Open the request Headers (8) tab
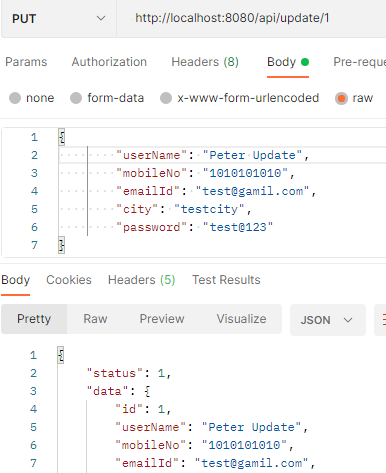Screen dimensions: 386x473 pyautogui.click(x=205, y=62)
